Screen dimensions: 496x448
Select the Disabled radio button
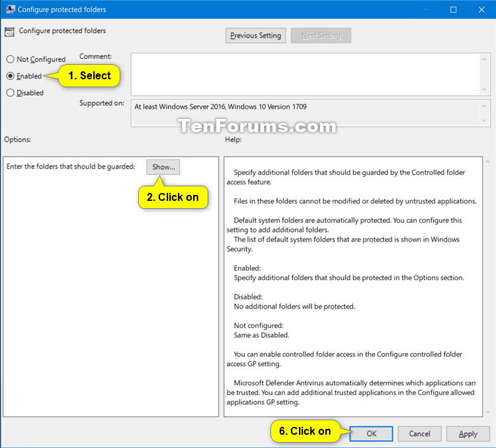tap(11, 93)
